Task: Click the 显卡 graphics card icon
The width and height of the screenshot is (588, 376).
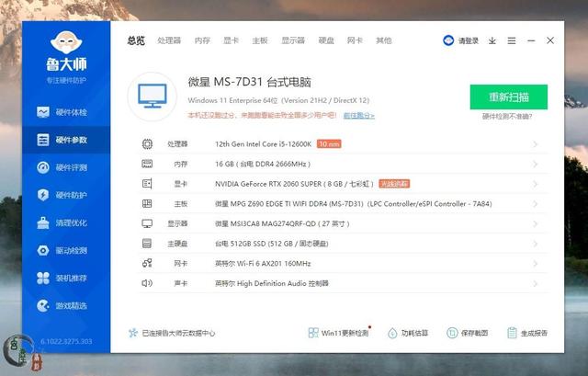Action: [x=147, y=184]
